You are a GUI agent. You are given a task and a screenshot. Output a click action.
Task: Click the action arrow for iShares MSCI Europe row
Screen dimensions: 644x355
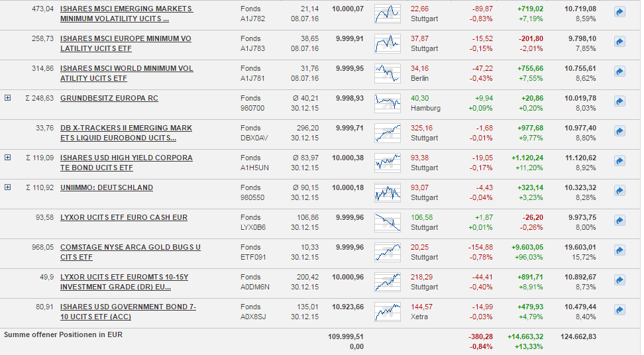(x=619, y=42)
